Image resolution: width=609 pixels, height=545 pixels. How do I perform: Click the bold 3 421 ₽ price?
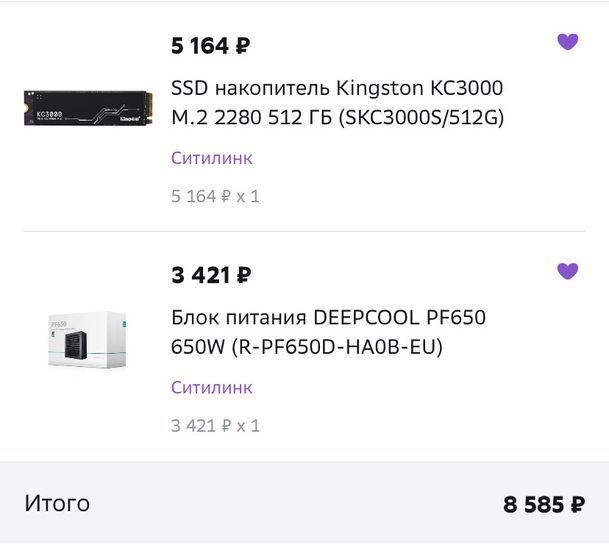(211, 275)
